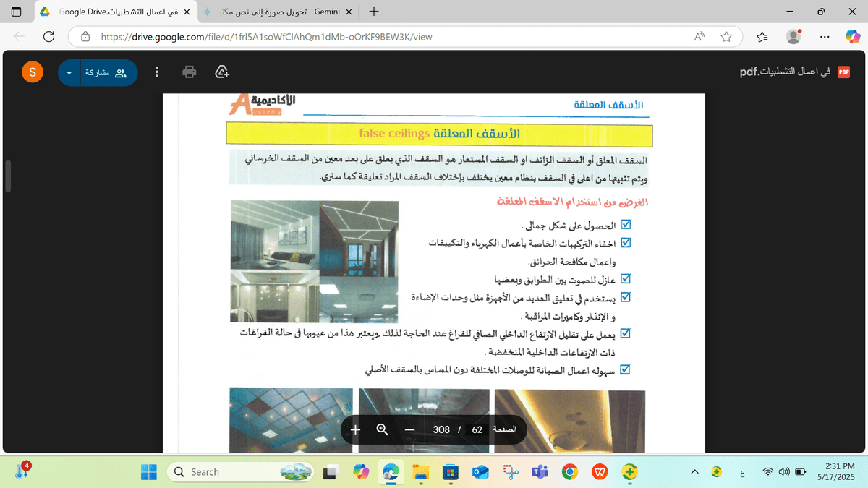This screenshot has width=868, height=488.
Task: Click the zoom-out minus control
Action: [409, 429]
